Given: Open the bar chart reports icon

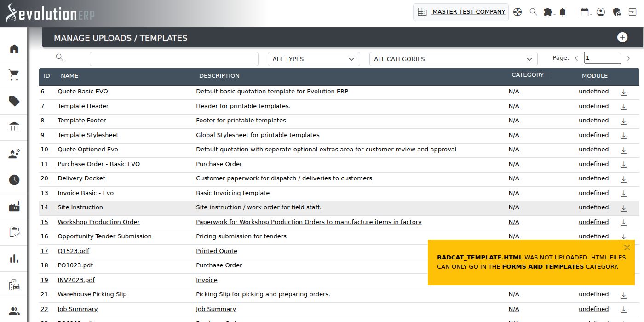Looking at the screenshot, I should click(14, 259).
